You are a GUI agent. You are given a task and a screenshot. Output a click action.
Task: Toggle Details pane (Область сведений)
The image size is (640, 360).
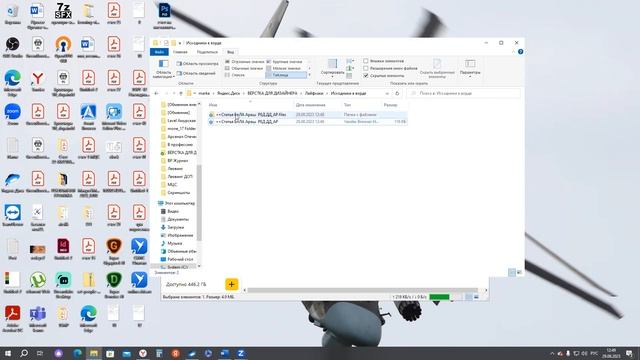pyautogui.click(x=196, y=73)
